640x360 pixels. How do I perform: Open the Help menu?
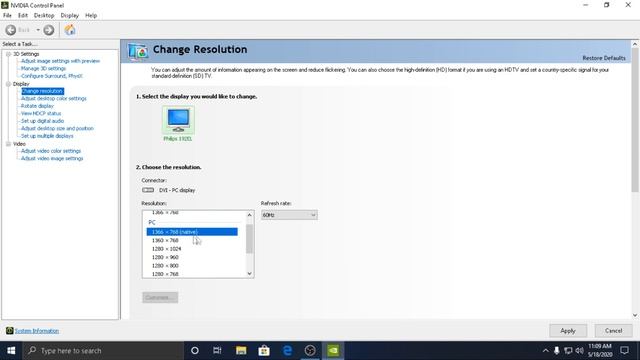pos(91,16)
